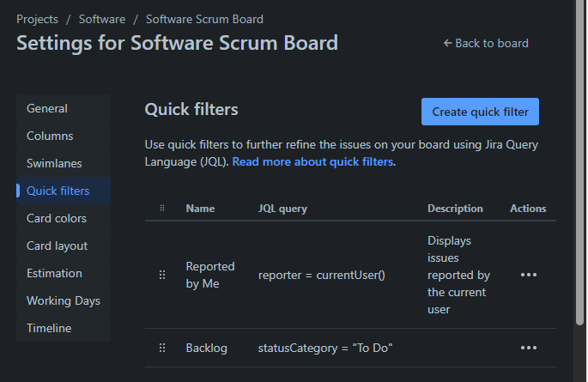Click the Reported by Me description text
Image resolution: width=588 pixels, height=382 pixels.
[458, 275]
